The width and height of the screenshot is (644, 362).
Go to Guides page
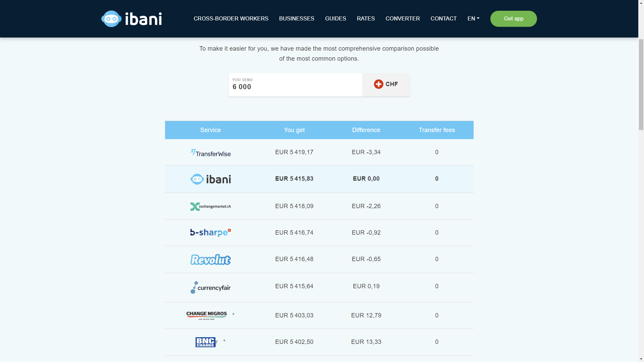335,18
